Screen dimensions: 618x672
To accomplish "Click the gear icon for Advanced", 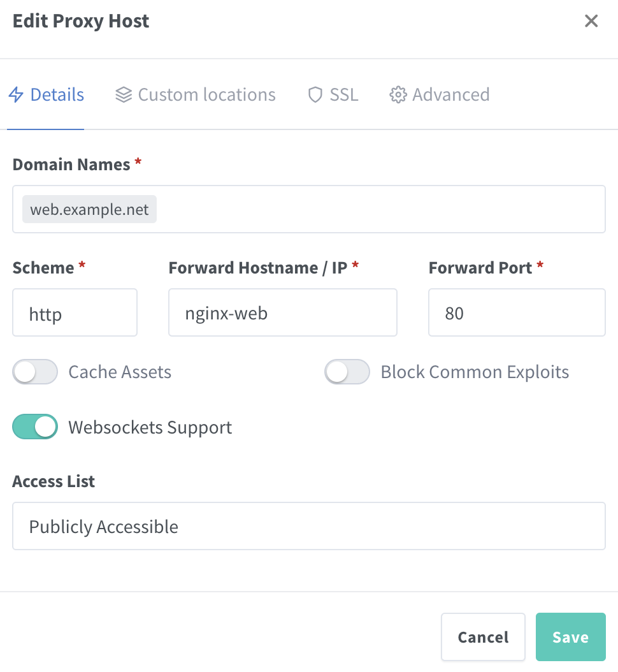I will pos(398,95).
